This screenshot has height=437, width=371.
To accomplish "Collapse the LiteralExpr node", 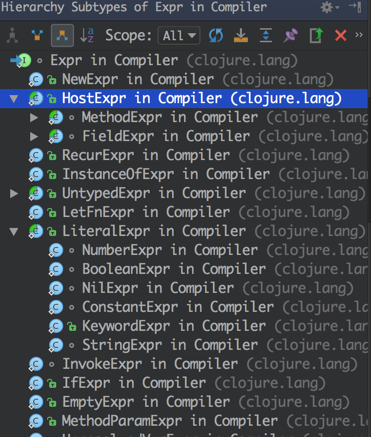I will (x=14, y=232).
